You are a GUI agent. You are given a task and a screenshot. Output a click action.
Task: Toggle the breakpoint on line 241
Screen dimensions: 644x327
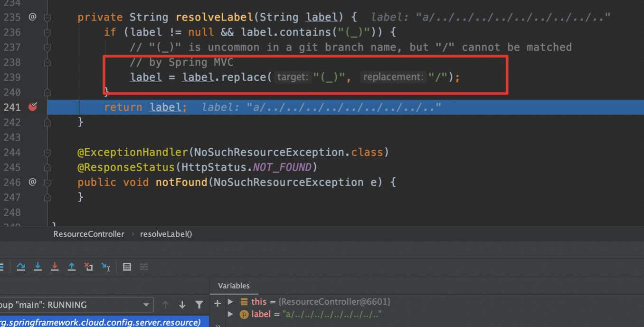pyautogui.click(x=33, y=107)
